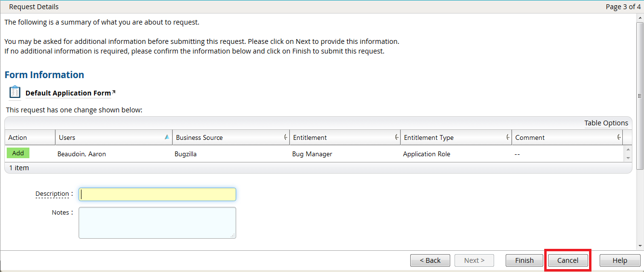Open the Default Application Form link
Screen dimensions: 644x272
click(68, 93)
